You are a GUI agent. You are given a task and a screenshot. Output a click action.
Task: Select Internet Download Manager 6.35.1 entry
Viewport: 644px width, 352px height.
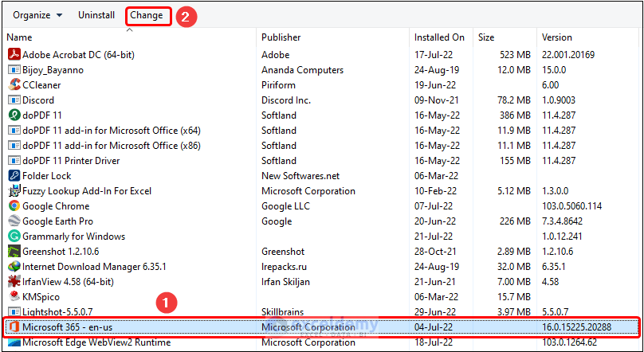point(94,267)
